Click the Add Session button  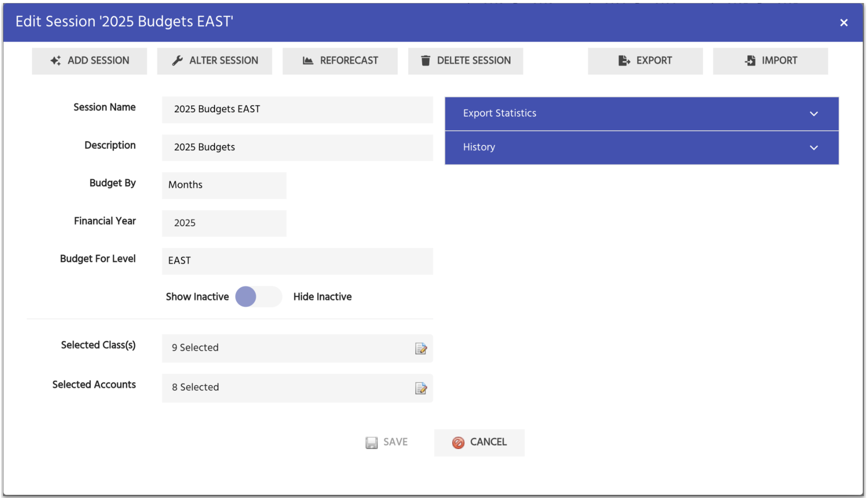[90, 61]
